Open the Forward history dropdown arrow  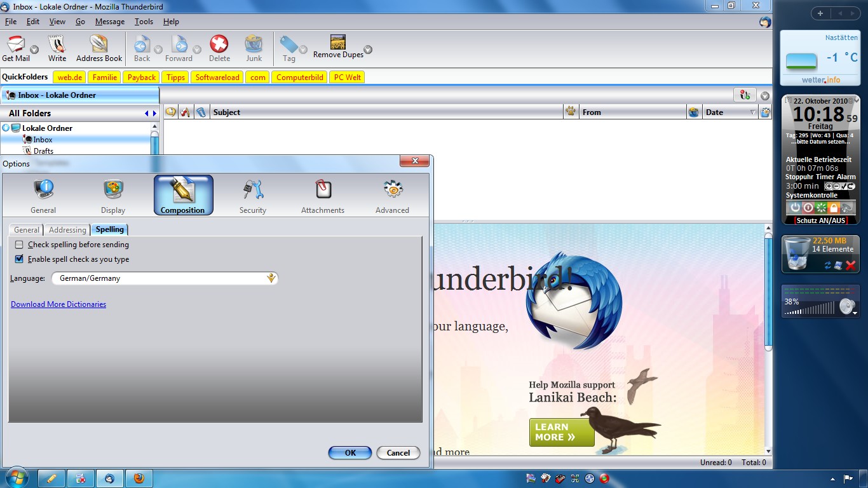coord(197,50)
